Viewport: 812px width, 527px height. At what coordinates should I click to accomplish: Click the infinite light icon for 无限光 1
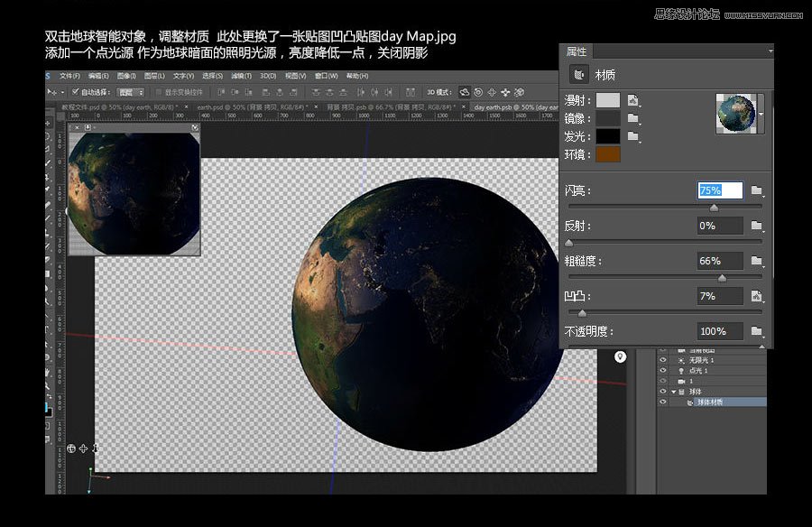tap(681, 360)
